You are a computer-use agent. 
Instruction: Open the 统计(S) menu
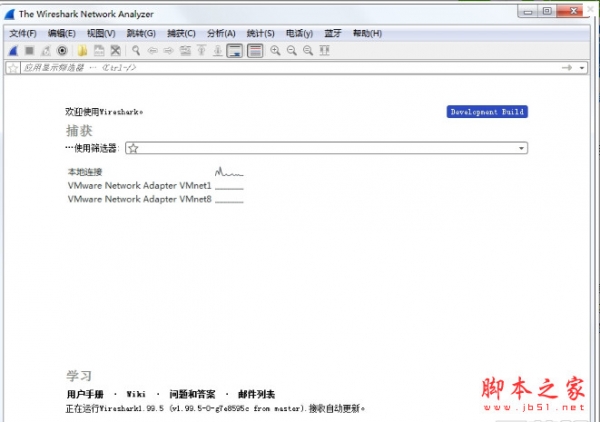tap(260, 34)
